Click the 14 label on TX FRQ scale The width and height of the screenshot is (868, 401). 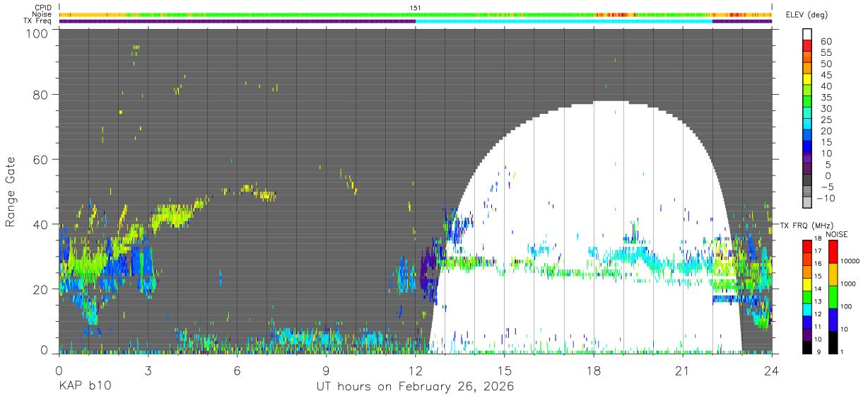818,289
